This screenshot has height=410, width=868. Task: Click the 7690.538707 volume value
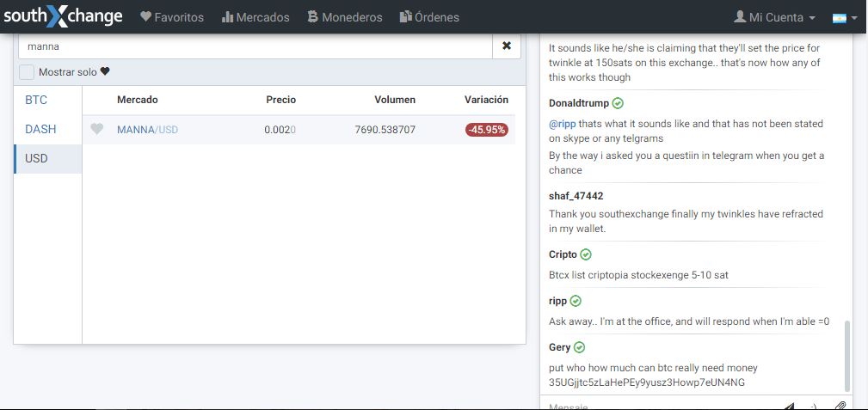click(x=385, y=130)
